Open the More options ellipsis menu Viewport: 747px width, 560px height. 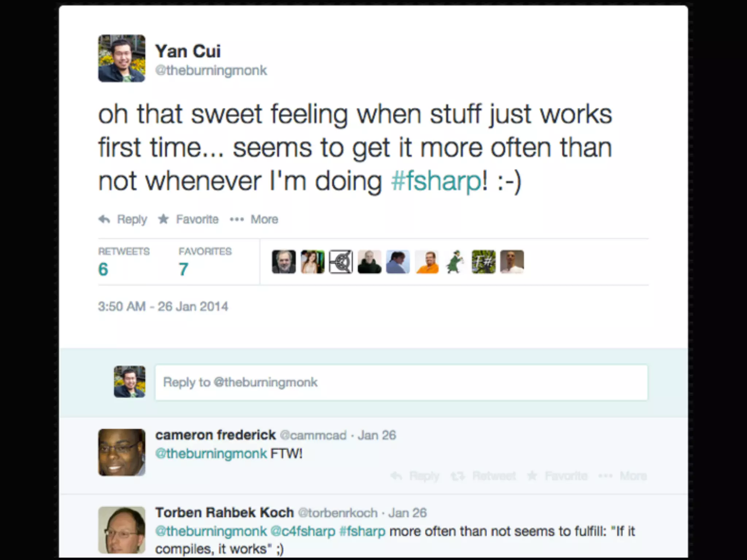237,219
